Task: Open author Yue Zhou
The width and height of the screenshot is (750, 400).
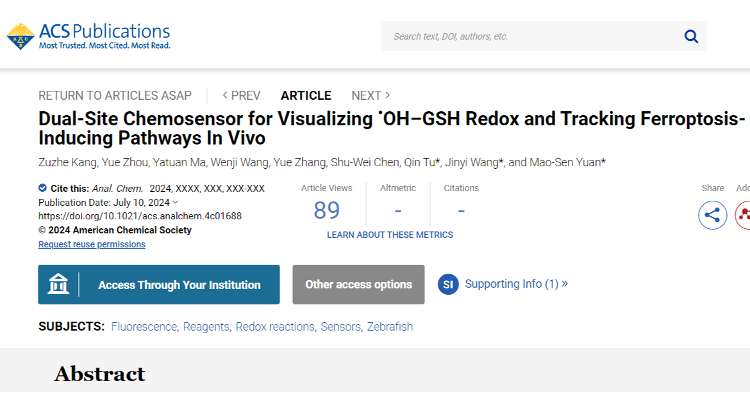Action: (125, 163)
